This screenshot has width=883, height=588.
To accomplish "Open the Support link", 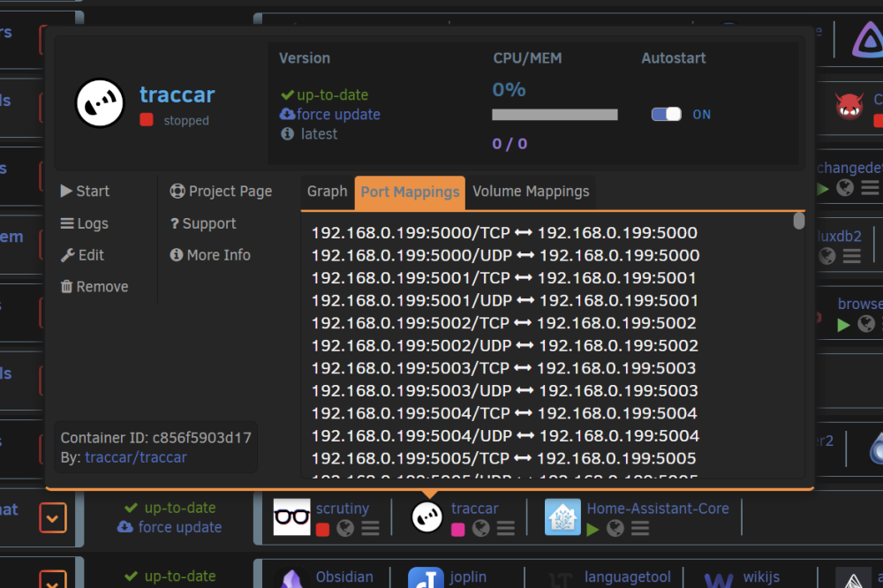I will (x=203, y=223).
